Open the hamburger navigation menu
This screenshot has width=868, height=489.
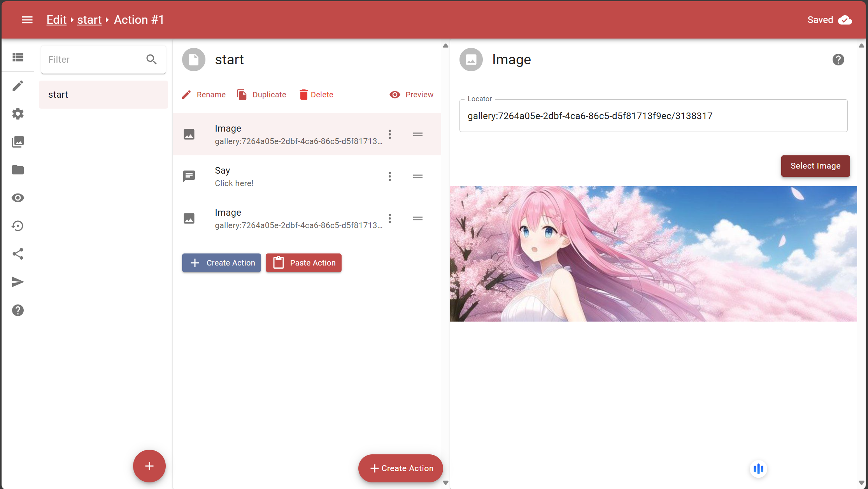click(x=27, y=20)
